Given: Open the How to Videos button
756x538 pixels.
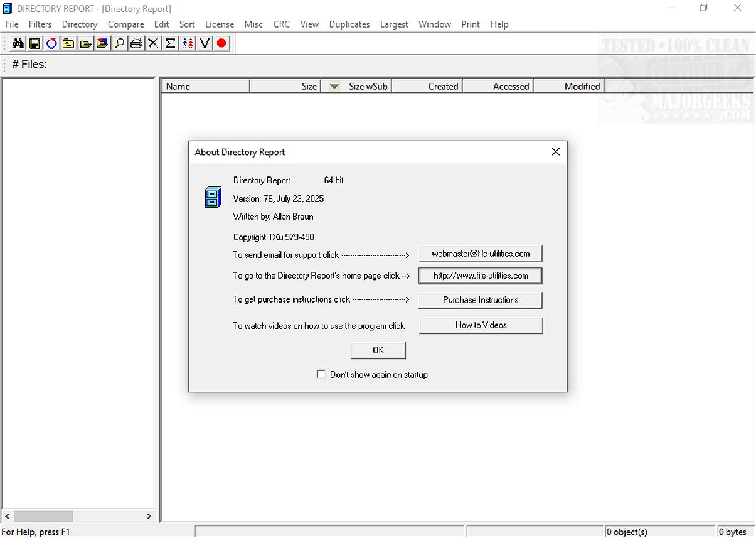Looking at the screenshot, I should coord(481,325).
